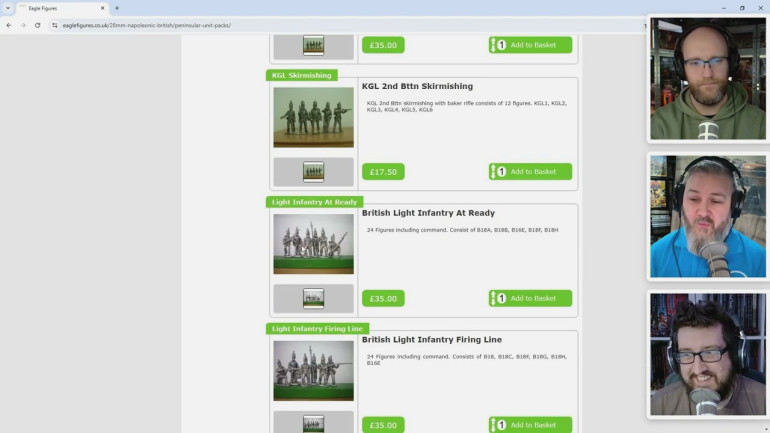This screenshot has height=433, width=770.
Task: Click the browser back arrow
Action: [9, 25]
